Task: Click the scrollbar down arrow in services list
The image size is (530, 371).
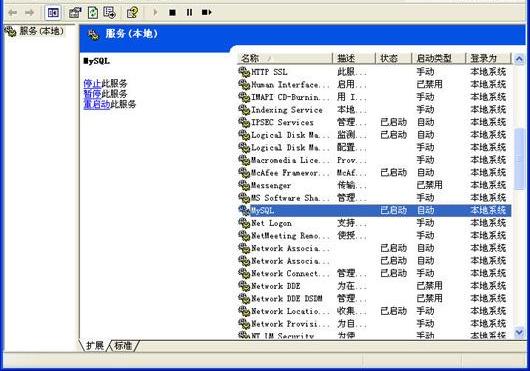Action: tap(519, 333)
